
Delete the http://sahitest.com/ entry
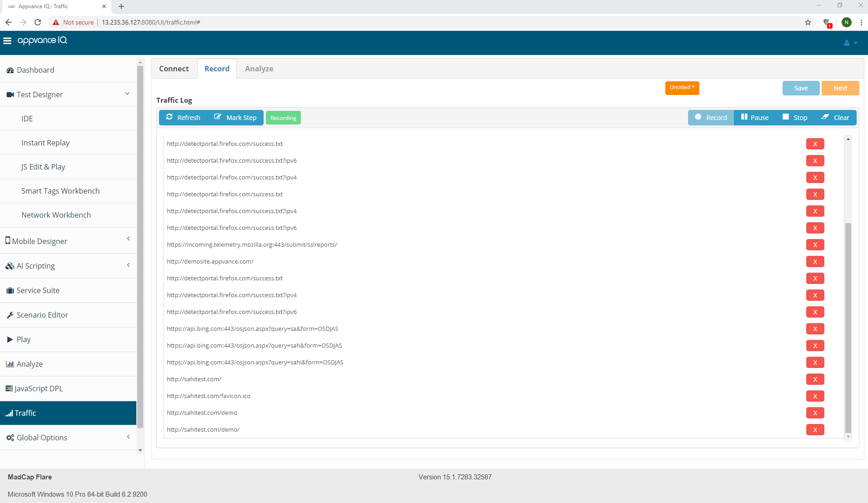tap(815, 379)
